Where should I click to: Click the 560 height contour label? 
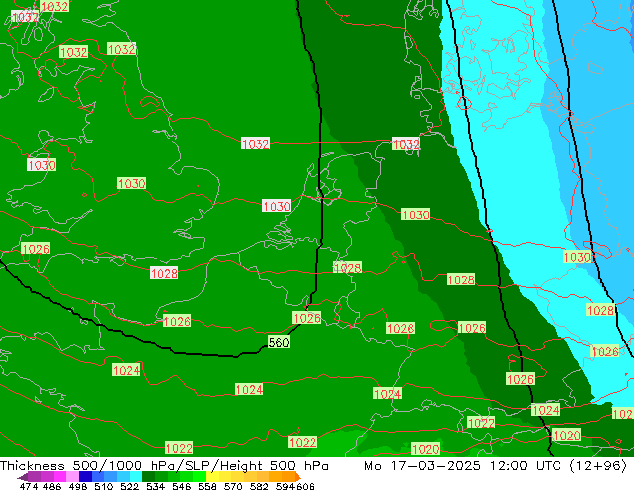tap(279, 342)
